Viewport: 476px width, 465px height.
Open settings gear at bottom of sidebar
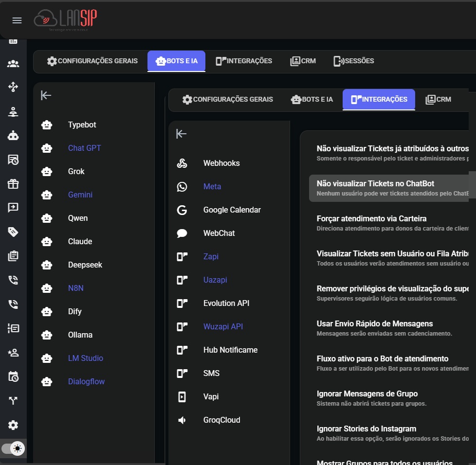pyautogui.click(x=13, y=425)
